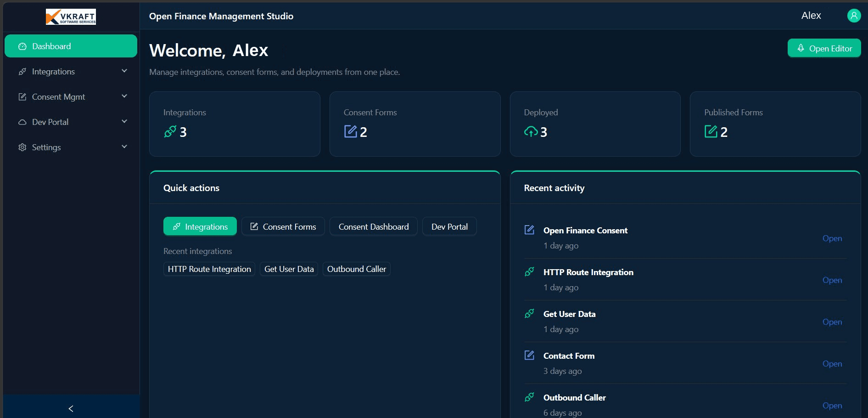The width and height of the screenshot is (868, 418).
Task: Click the Published Forms stat card
Action: point(775,124)
